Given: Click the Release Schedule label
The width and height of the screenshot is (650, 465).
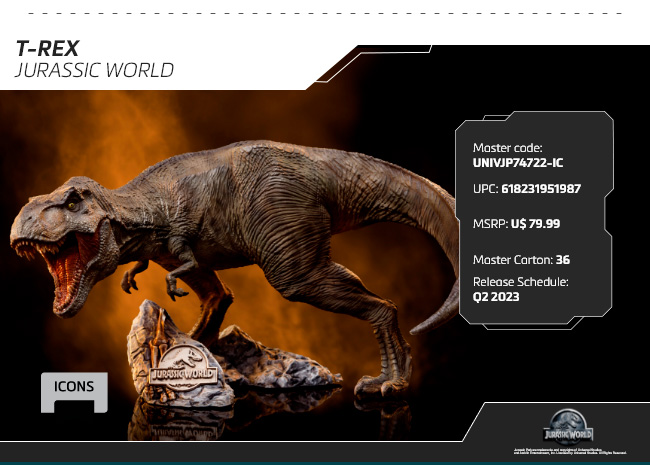Looking at the screenshot, I should click(x=520, y=282).
